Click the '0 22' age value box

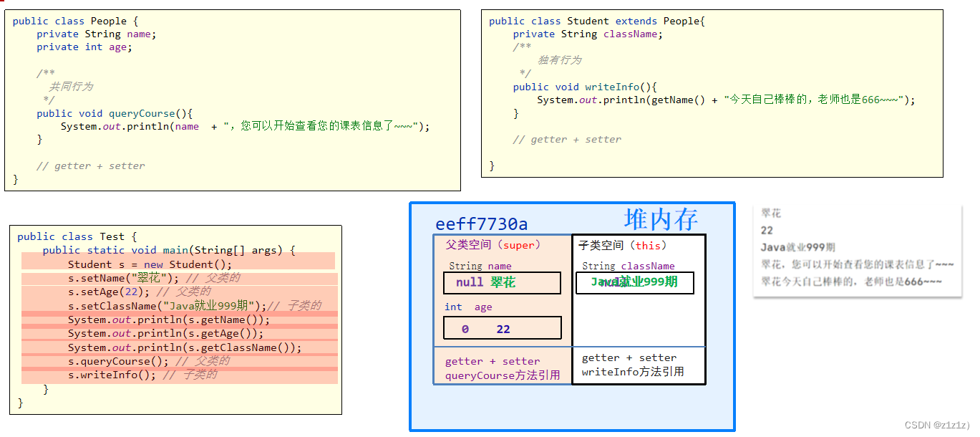502,328
